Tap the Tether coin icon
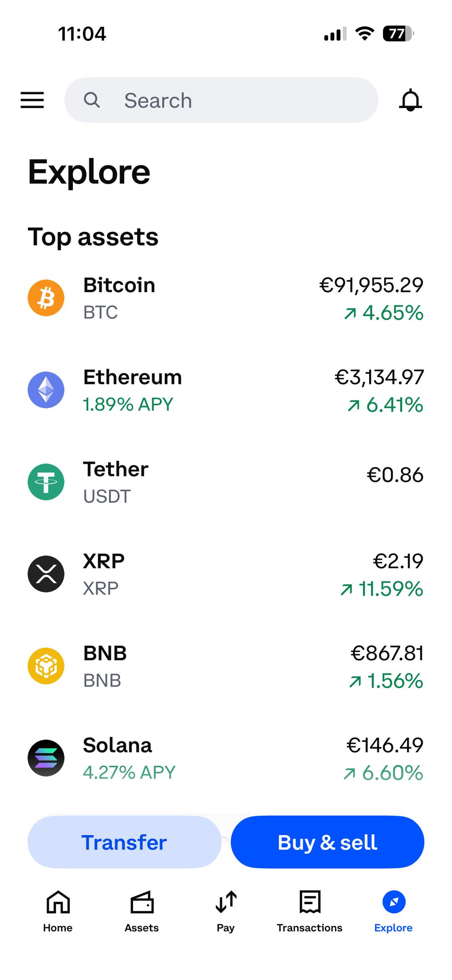 (x=46, y=482)
